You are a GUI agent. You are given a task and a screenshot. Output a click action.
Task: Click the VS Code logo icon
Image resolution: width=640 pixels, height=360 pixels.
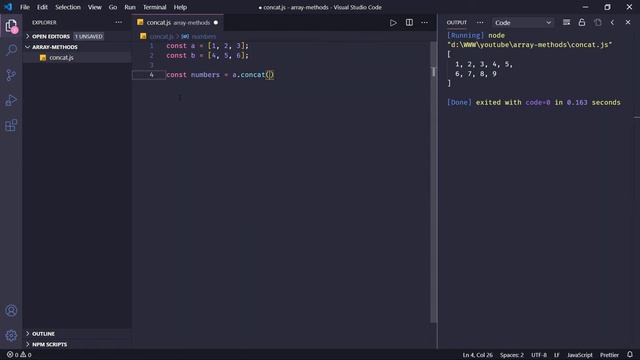coord(8,7)
